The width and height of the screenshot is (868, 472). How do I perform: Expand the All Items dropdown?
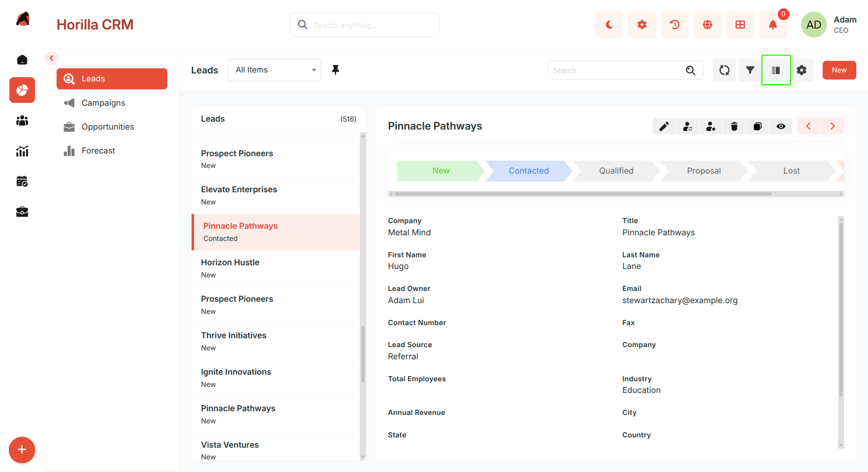pos(274,70)
